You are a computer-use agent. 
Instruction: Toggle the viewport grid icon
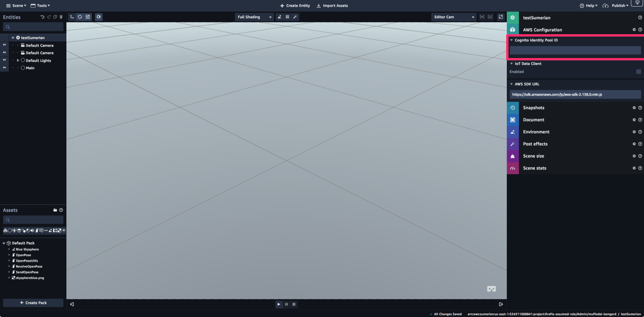click(x=287, y=17)
